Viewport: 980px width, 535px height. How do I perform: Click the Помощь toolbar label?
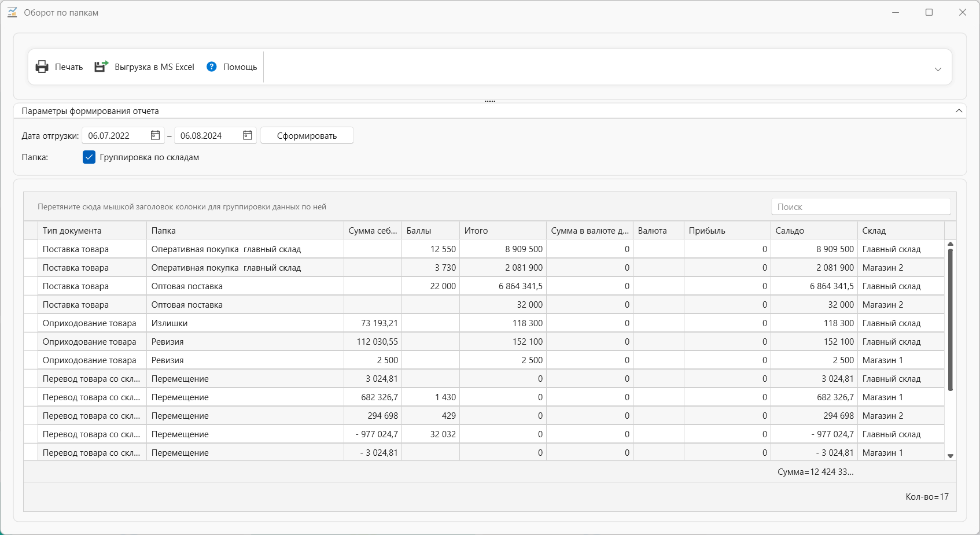[240, 67]
